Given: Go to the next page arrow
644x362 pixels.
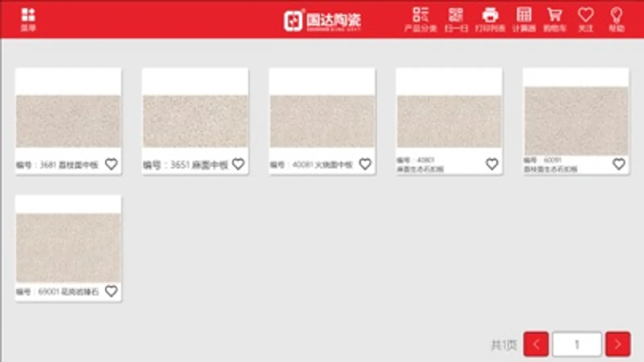Looking at the screenshot, I should pyautogui.click(x=618, y=344).
